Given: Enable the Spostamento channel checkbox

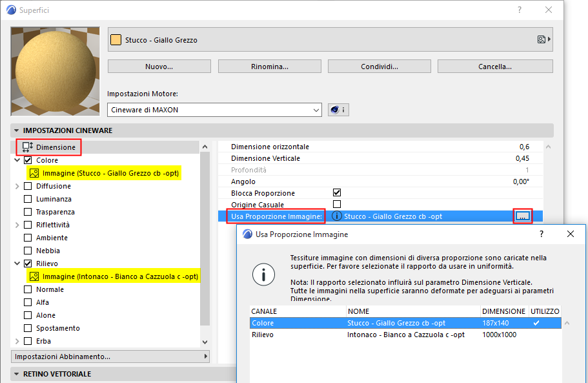Looking at the screenshot, I should (28, 328).
